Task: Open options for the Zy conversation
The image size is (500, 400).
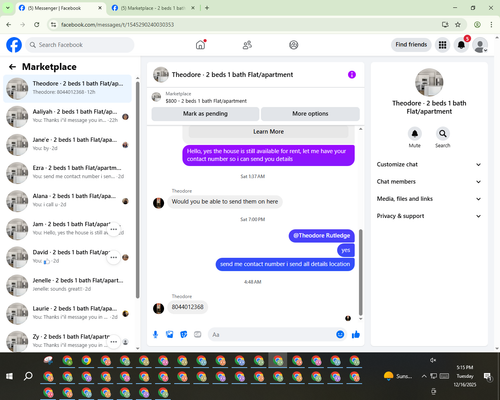Action: tap(114, 342)
